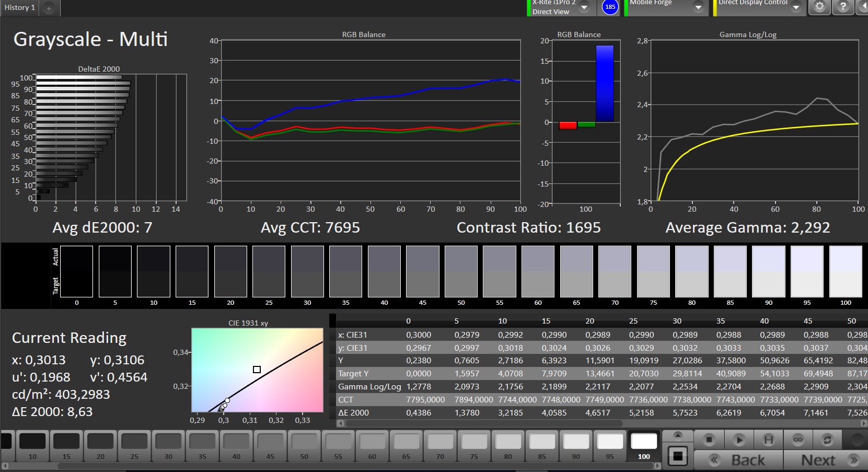Click the black square pattern window icon
The image size is (868, 472).
click(x=678, y=456)
